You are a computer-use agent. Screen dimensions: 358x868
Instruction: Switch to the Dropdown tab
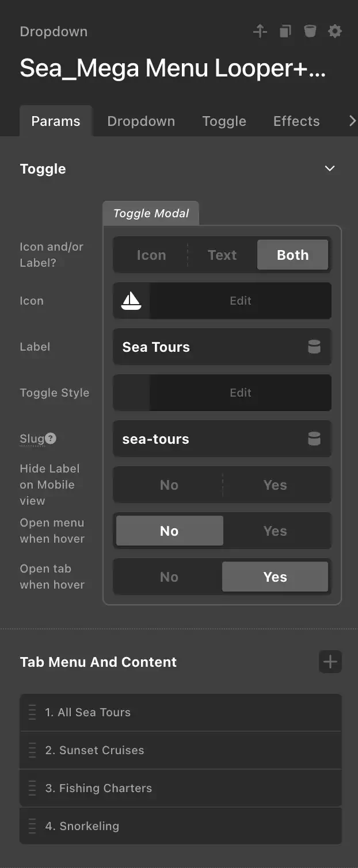[x=141, y=121]
